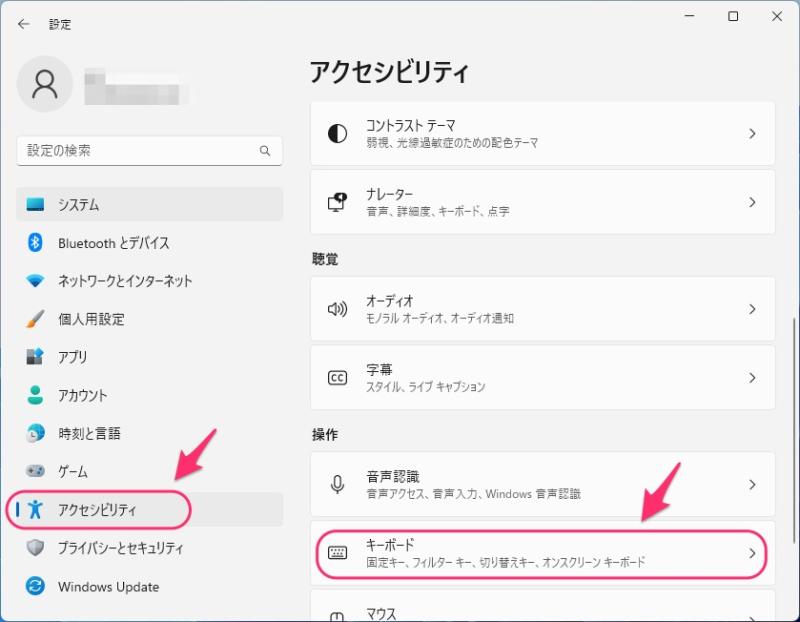800x622 pixels.
Task: Click the 字幕 CC icon
Action: [x=337, y=378]
